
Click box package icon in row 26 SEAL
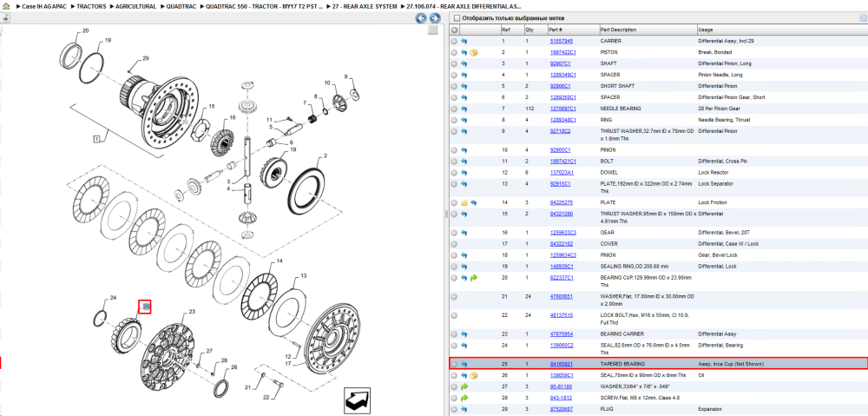tap(474, 375)
